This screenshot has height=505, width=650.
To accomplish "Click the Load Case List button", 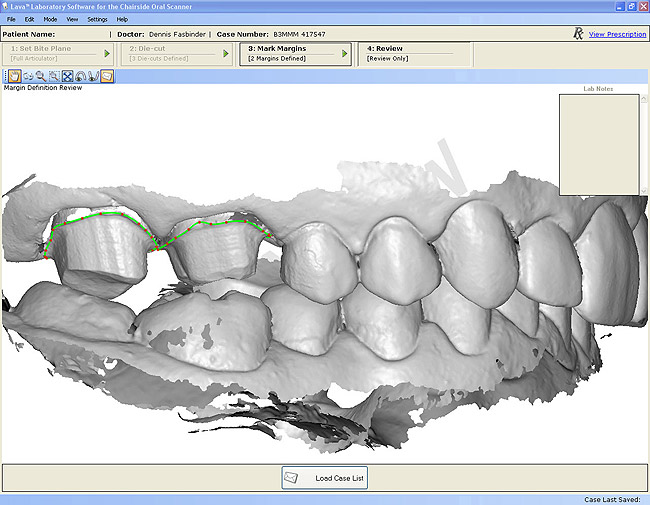I will coord(325,478).
